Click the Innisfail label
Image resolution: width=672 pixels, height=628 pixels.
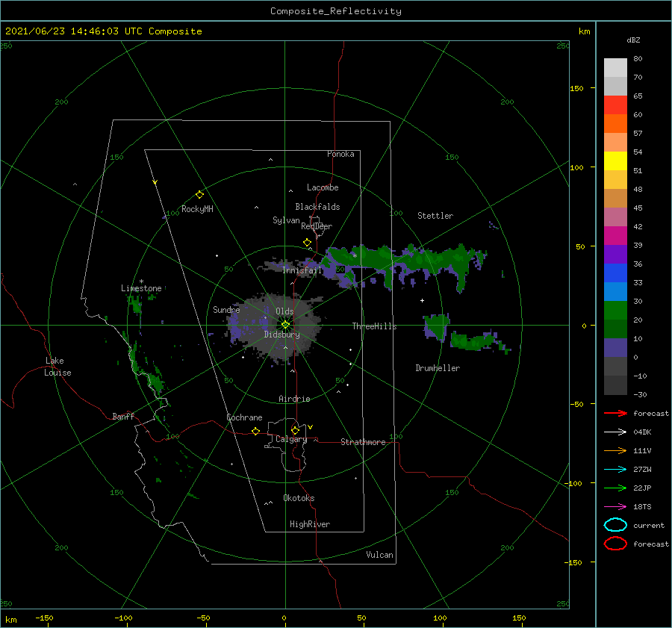(302, 270)
